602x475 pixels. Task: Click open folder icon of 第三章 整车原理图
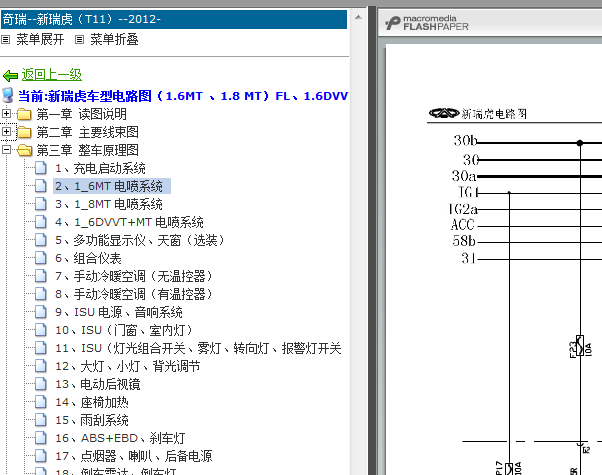(x=25, y=150)
